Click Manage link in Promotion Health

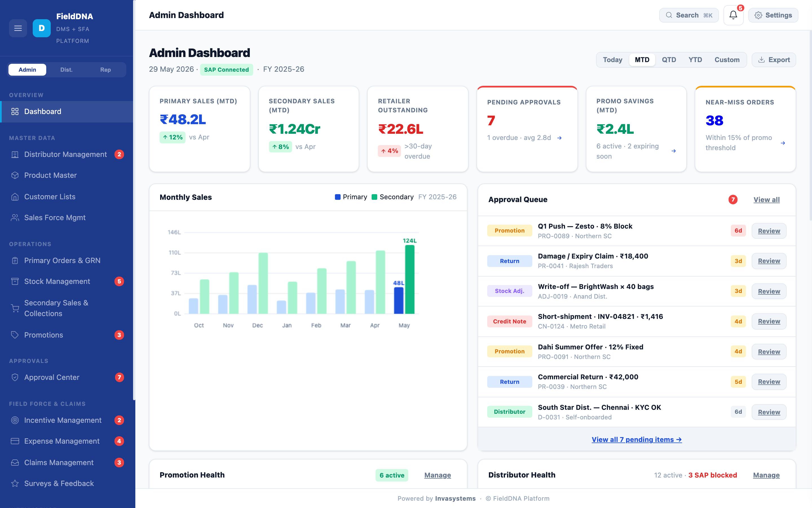pos(438,475)
